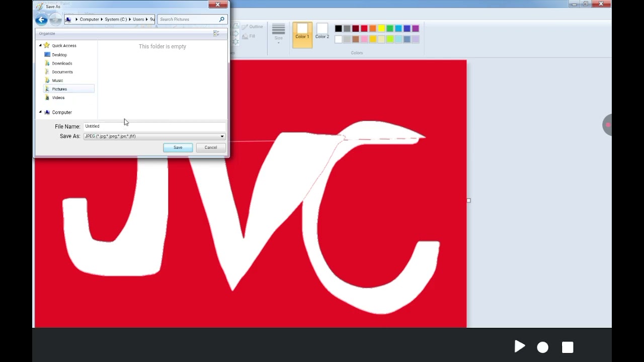The height and width of the screenshot is (362, 644).
Task: Click the play triangle in the bottom bar
Action: [520, 346]
